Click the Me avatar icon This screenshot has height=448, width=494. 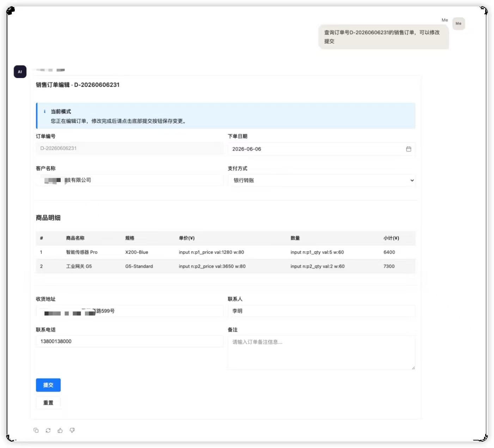coord(458,24)
